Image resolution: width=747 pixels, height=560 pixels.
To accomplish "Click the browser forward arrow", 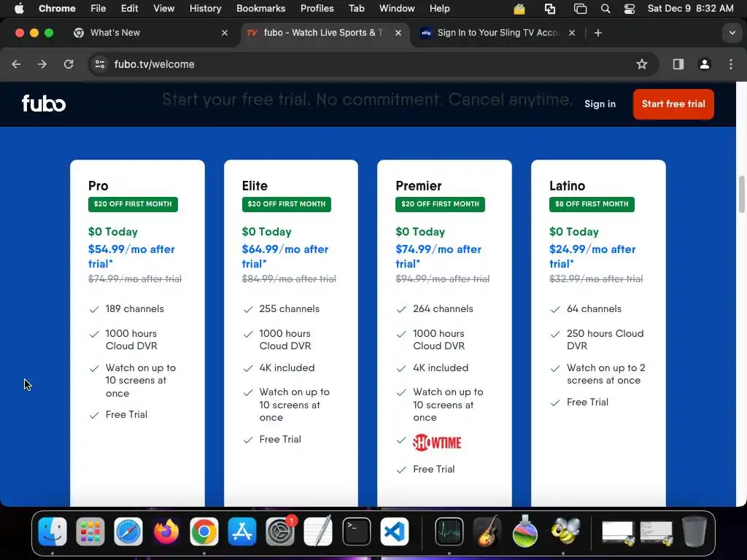I will click(42, 64).
